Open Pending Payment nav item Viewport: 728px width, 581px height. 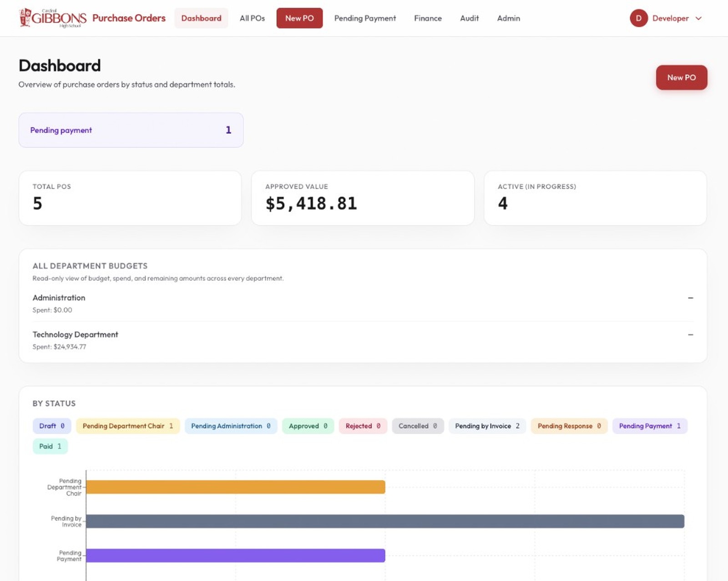click(365, 18)
